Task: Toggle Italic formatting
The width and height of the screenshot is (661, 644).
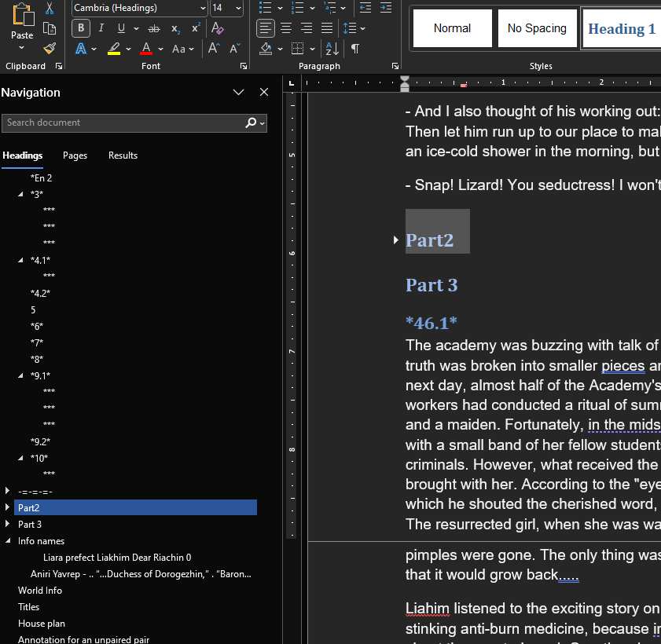Action: pyautogui.click(x=101, y=28)
